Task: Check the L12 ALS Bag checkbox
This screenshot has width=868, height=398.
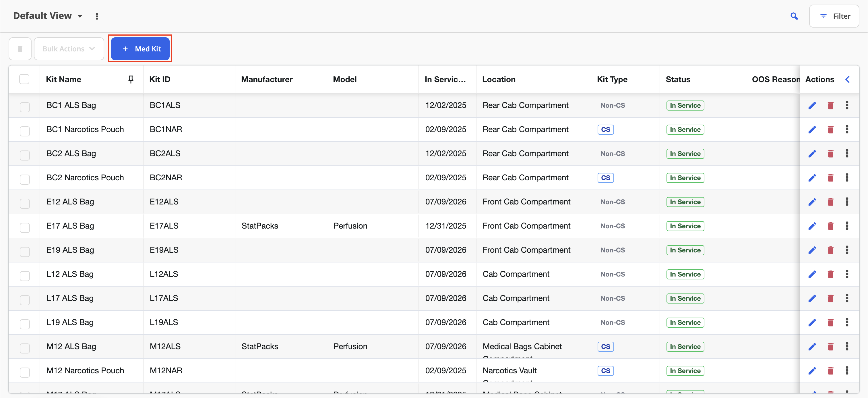Action: (25, 276)
